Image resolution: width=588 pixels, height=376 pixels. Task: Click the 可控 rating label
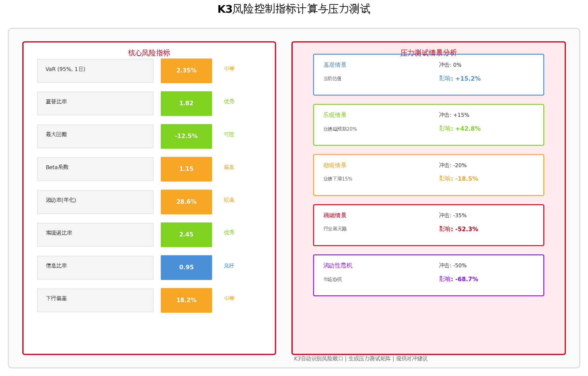[x=229, y=134]
